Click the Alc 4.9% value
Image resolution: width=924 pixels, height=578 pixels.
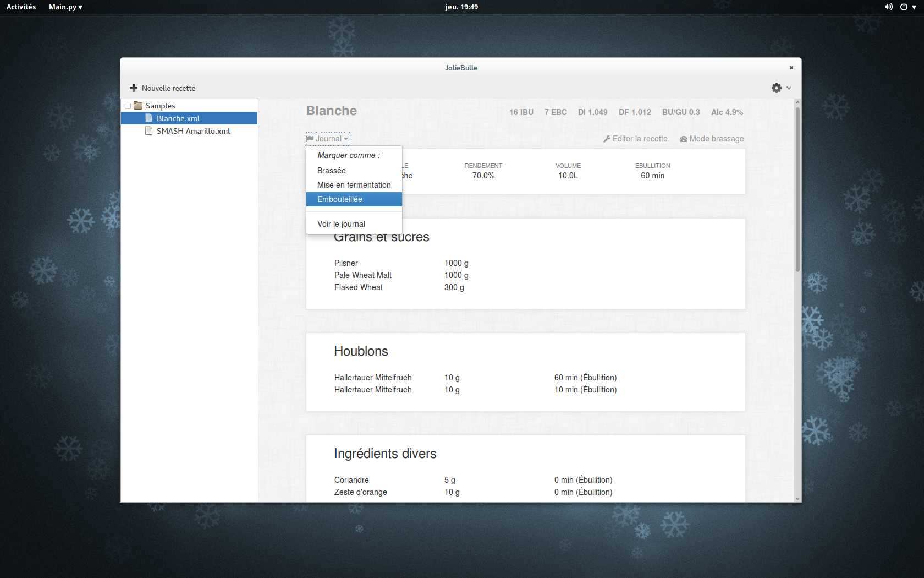(x=727, y=112)
